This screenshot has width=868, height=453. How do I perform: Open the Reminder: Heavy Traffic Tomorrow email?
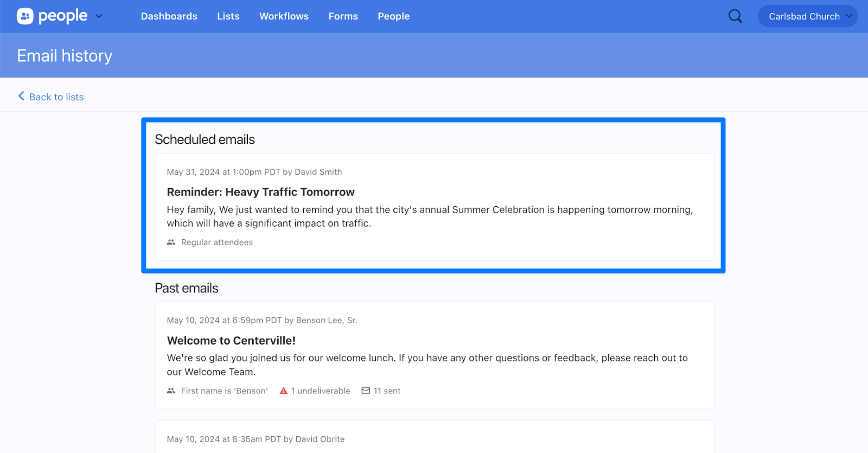(x=260, y=192)
